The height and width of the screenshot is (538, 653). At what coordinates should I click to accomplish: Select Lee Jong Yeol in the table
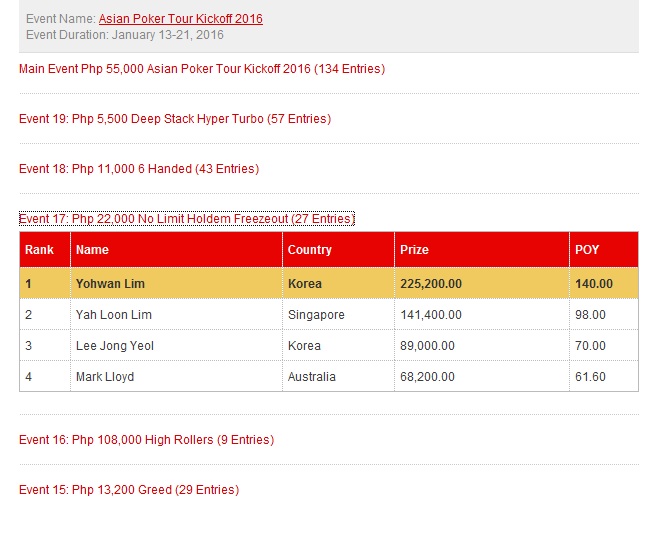click(x=115, y=346)
